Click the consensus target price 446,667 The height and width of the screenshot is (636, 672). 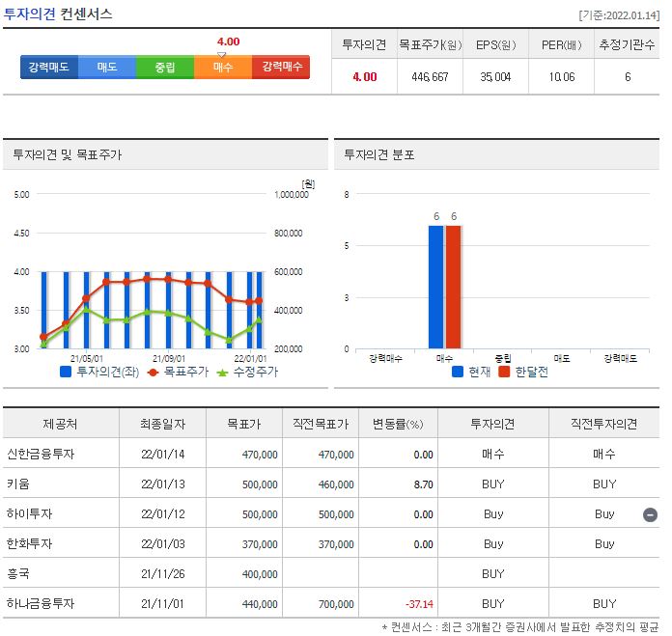pyautogui.click(x=430, y=77)
